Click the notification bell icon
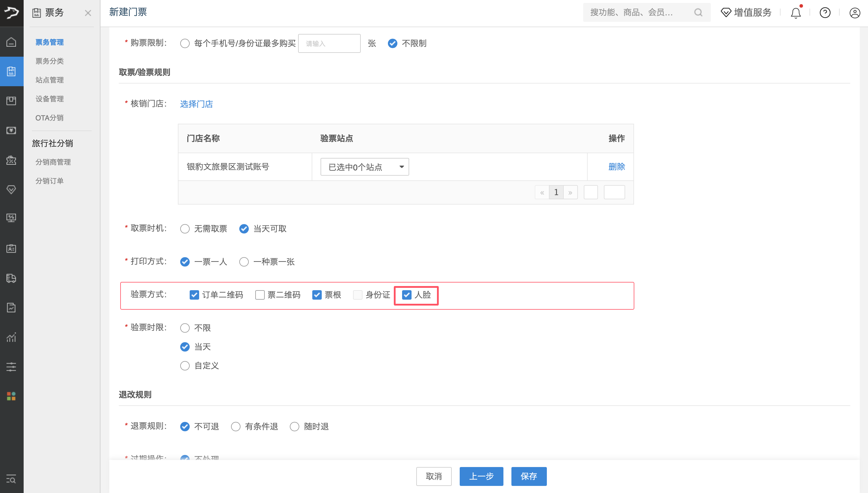The height and width of the screenshot is (493, 868). pyautogui.click(x=796, y=13)
